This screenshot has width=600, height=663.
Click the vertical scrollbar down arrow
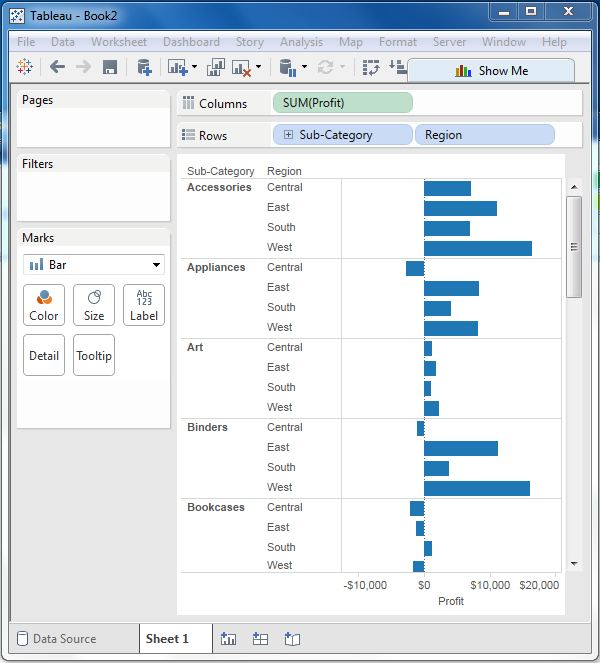tap(573, 564)
